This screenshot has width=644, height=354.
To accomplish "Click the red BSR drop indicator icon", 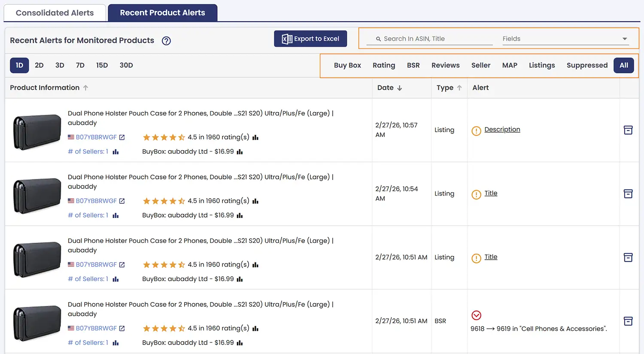I will click(476, 315).
